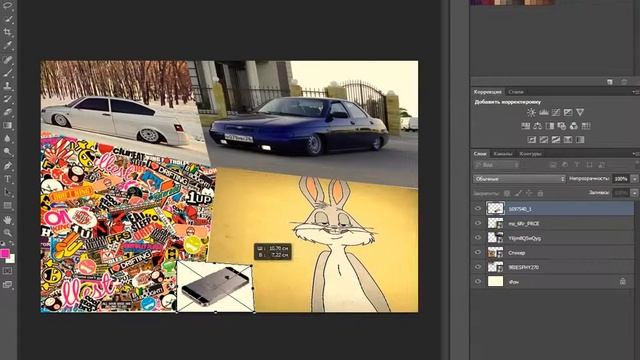The image size is (640, 360).
Task: Open the Layers panel flyout menu
Action: [x=636, y=154]
